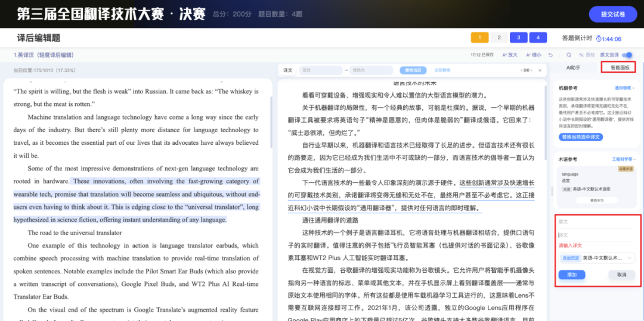The image size is (644, 321).
Task: Click the countdown timer clock icon
Action: (599, 39)
